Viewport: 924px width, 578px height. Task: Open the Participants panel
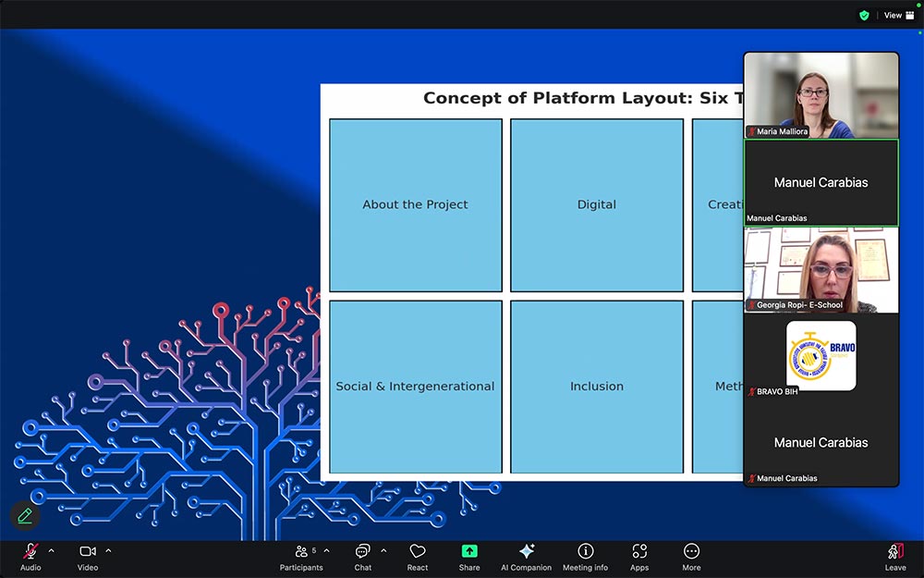[302, 556]
